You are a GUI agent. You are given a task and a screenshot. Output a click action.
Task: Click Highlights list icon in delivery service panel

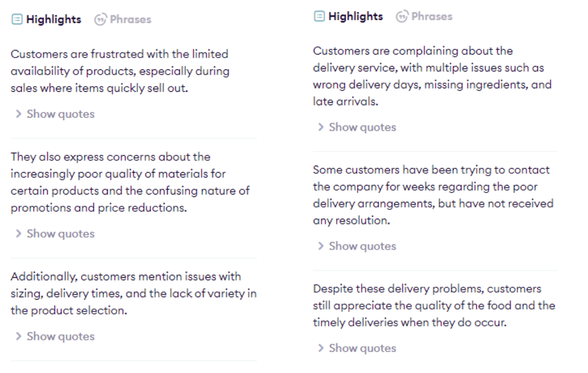pos(319,16)
